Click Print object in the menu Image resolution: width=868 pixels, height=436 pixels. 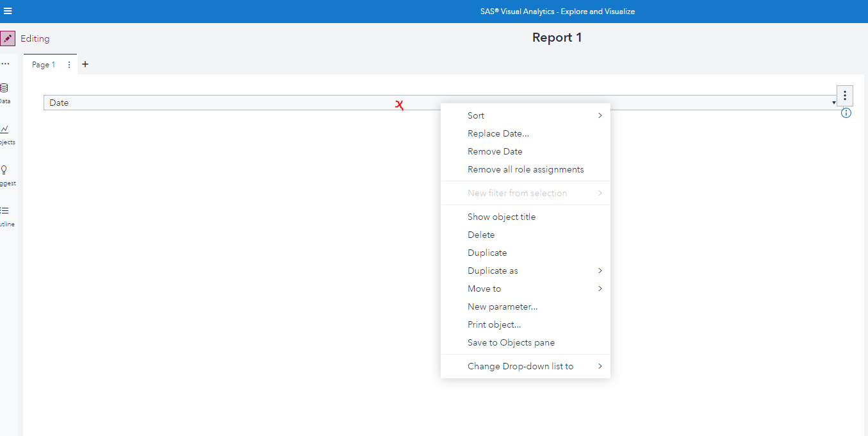pyautogui.click(x=494, y=324)
